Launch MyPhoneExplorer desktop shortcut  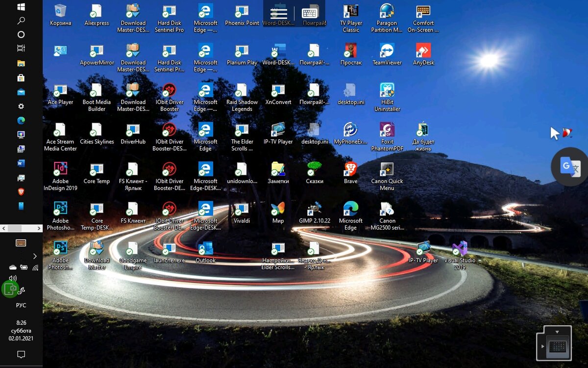351,134
